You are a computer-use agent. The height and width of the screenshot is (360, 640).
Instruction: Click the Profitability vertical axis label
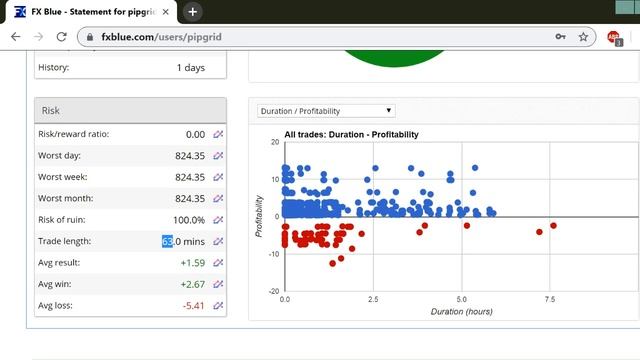[259, 216]
